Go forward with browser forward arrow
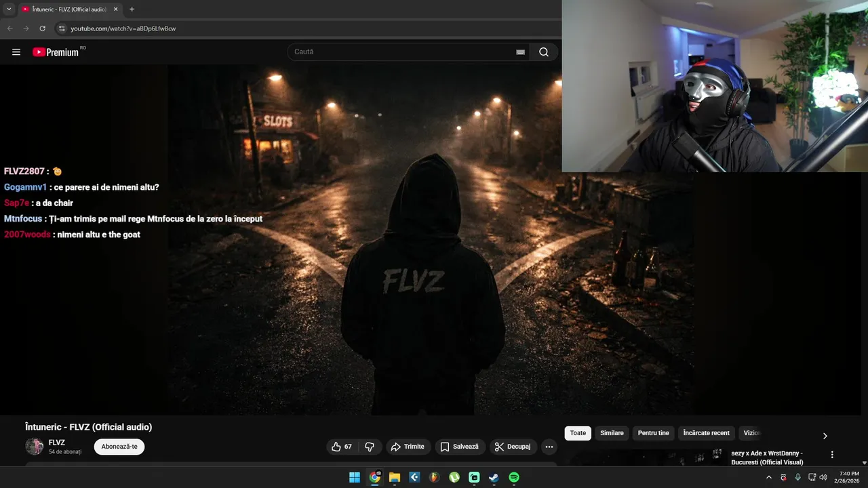The width and height of the screenshot is (868, 488). [26, 28]
